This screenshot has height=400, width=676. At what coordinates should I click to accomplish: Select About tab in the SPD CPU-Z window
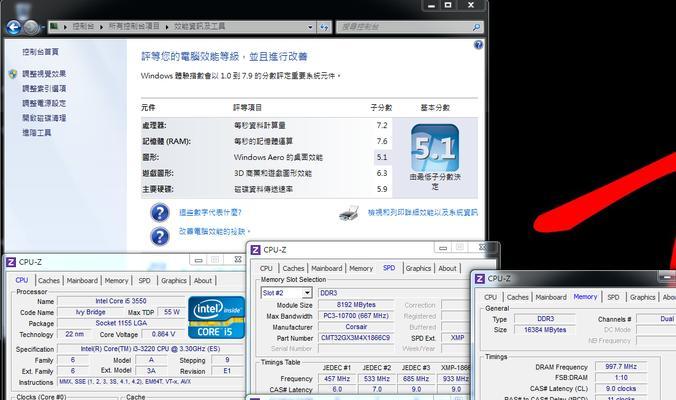(x=447, y=268)
